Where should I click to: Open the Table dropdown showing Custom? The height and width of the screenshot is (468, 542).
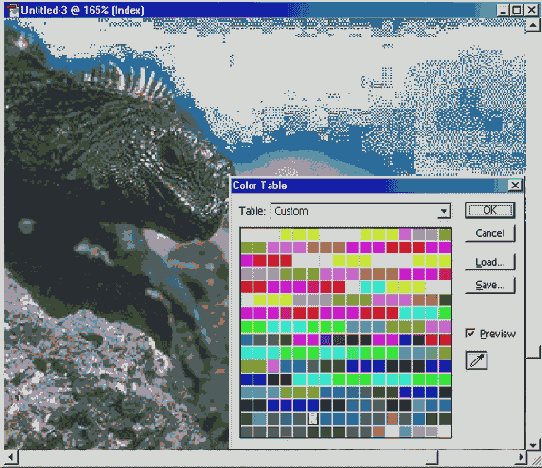[361, 211]
